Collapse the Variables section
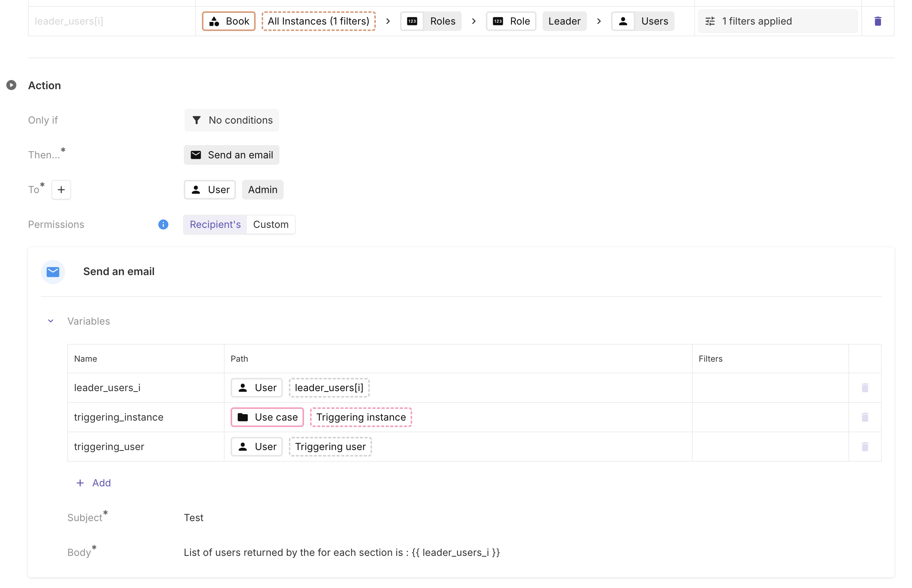Image resolution: width=912 pixels, height=588 pixels. coord(50,321)
